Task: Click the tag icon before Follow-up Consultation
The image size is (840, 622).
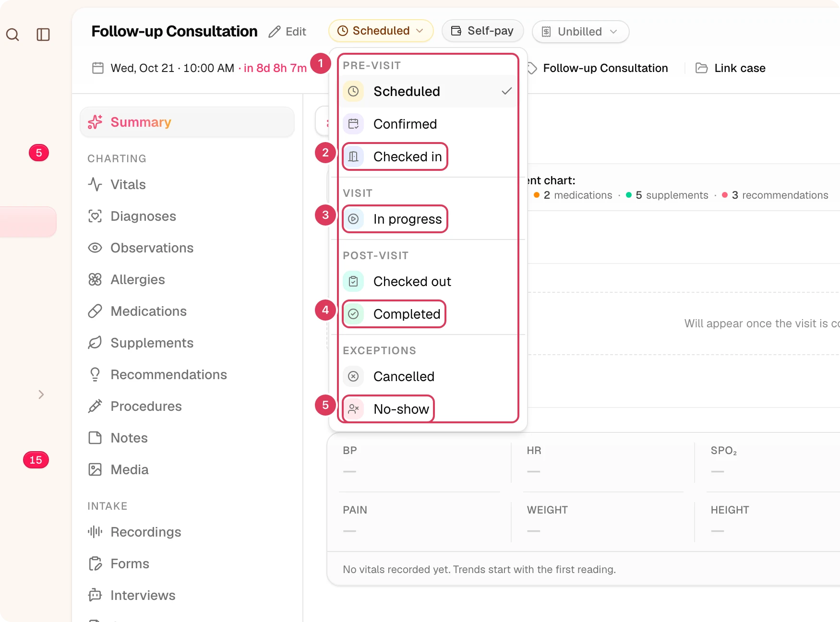Action: click(x=532, y=68)
